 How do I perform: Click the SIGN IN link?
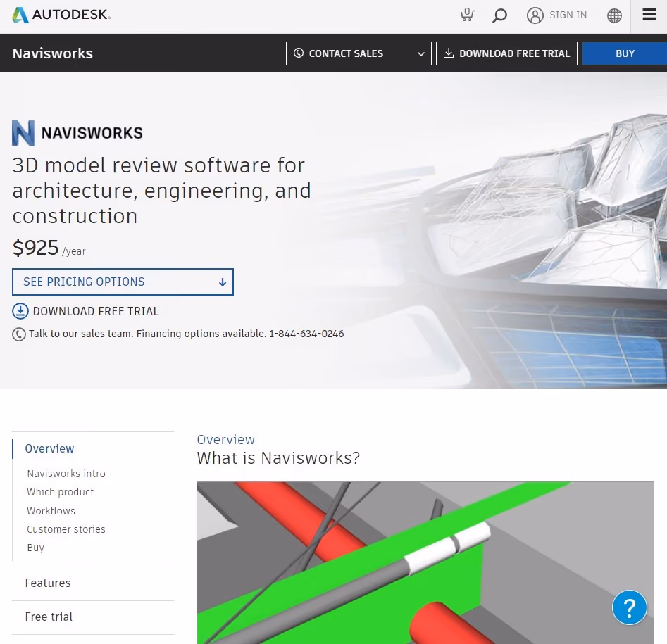pos(568,15)
